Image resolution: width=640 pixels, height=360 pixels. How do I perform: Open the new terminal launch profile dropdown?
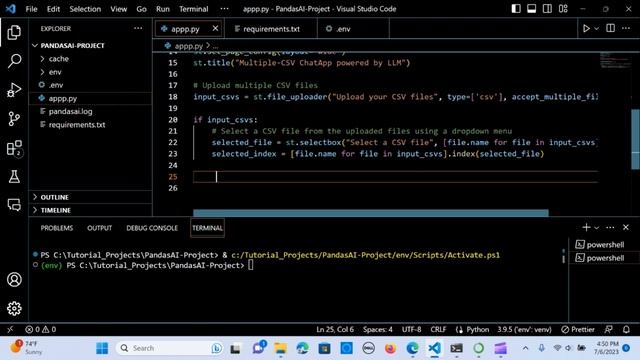click(x=596, y=227)
